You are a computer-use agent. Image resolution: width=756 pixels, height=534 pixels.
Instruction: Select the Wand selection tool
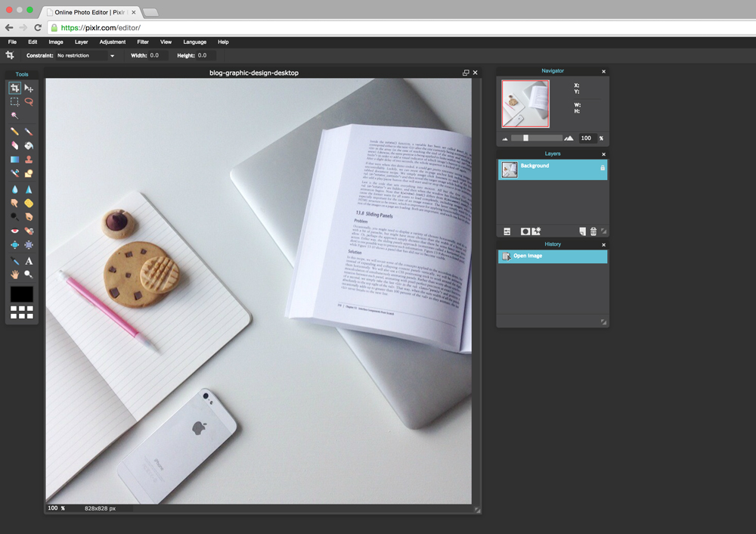click(x=14, y=117)
